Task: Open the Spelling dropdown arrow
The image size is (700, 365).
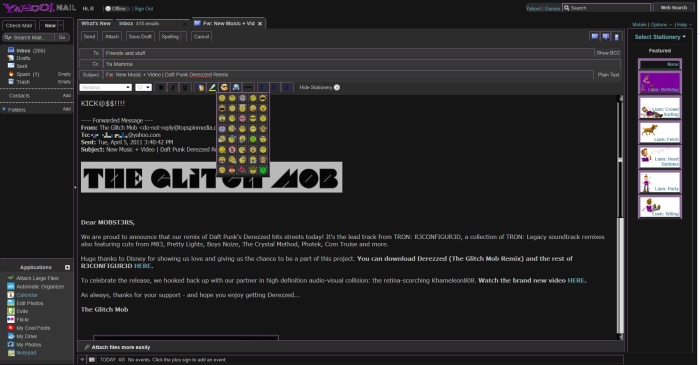Action: [184, 37]
